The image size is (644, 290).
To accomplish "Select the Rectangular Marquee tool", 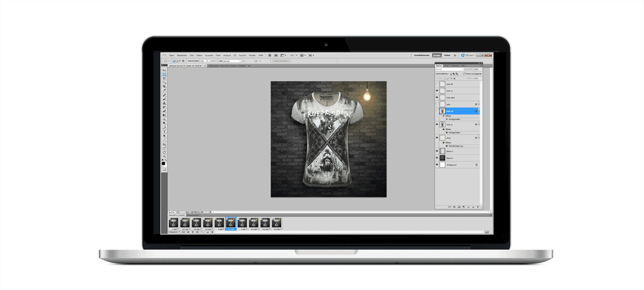I will pyautogui.click(x=164, y=74).
